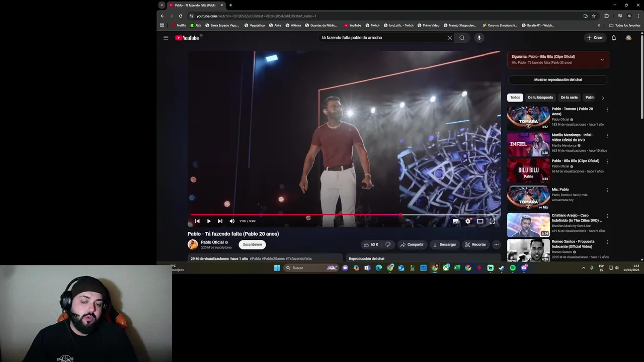The image size is (644, 362).
Task: Open the Prime Video bookmark
Action: point(429,25)
